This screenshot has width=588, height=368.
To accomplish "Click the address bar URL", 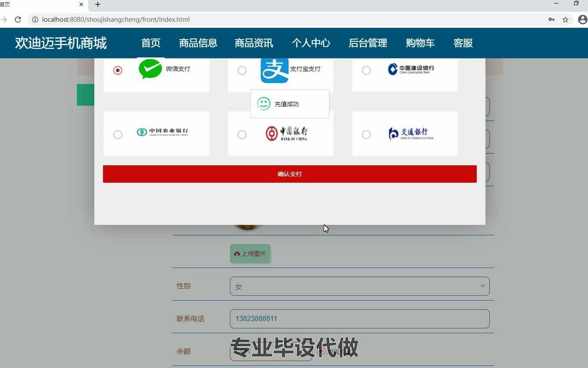I will click(x=116, y=20).
